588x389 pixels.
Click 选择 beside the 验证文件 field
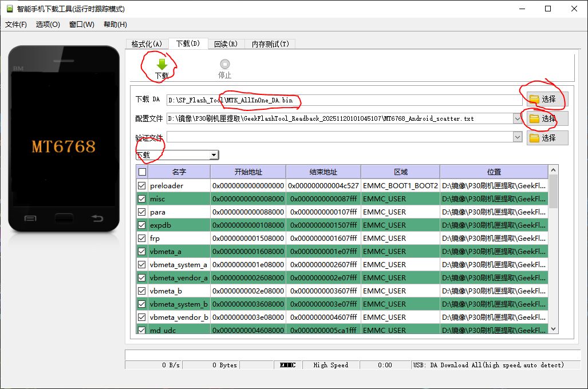[547, 137]
